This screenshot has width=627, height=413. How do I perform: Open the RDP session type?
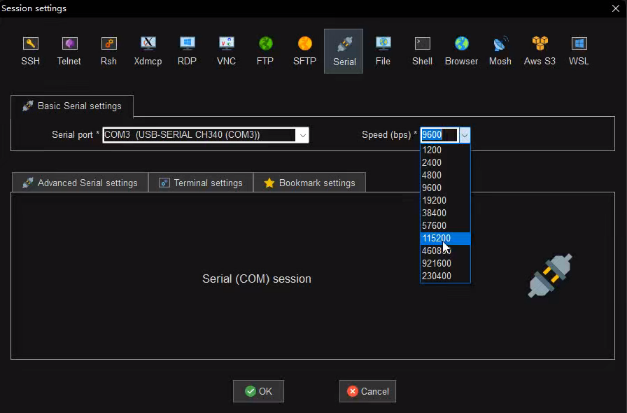point(187,51)
